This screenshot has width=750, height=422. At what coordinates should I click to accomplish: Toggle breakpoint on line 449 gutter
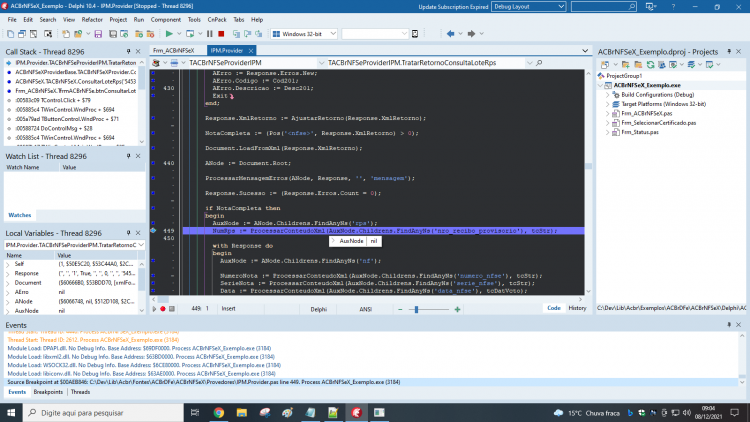pyautogui.click(x=154, y=231)
